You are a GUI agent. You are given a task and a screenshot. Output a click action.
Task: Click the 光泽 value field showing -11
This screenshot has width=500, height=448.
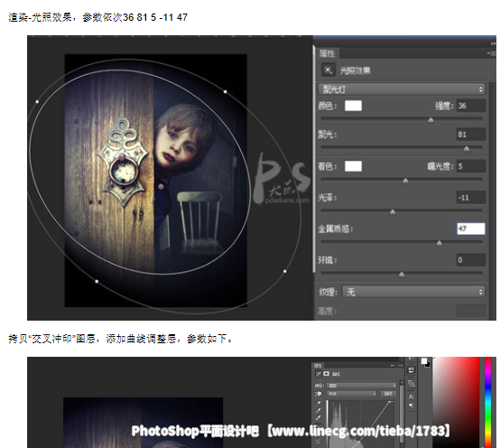[x=470, y=198]
